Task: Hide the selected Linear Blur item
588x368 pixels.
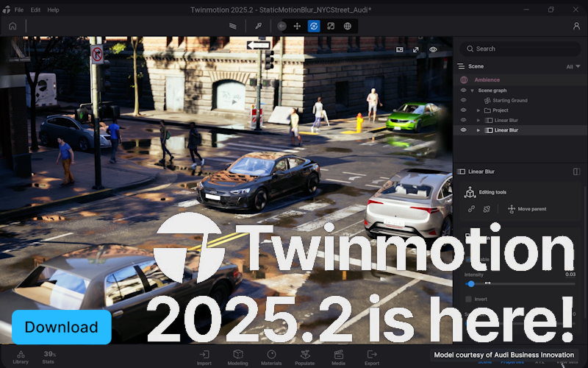Action: (x=463, y=130)
